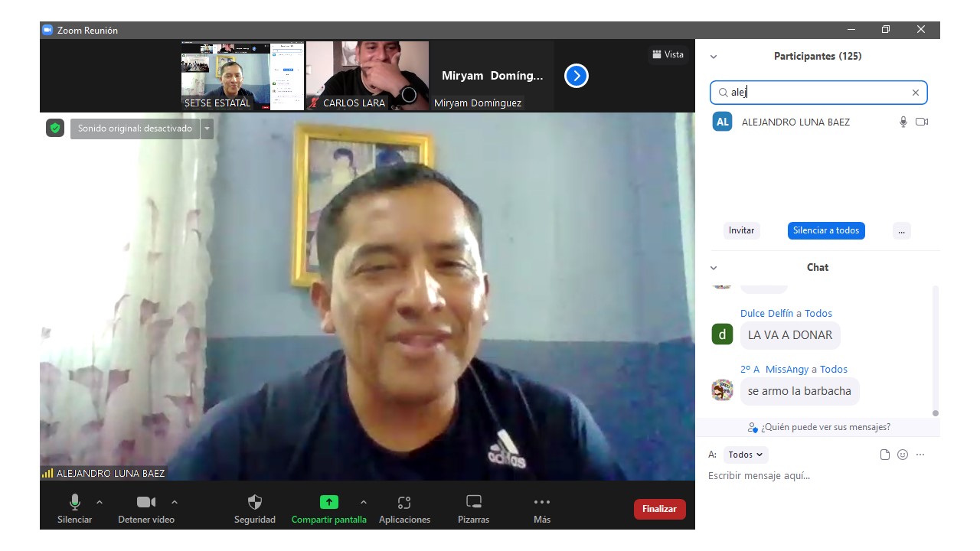The width and height of the screenshot is (980, 551).
Task: Click the LA VA A DONAR message
Action: pos(790,335)
